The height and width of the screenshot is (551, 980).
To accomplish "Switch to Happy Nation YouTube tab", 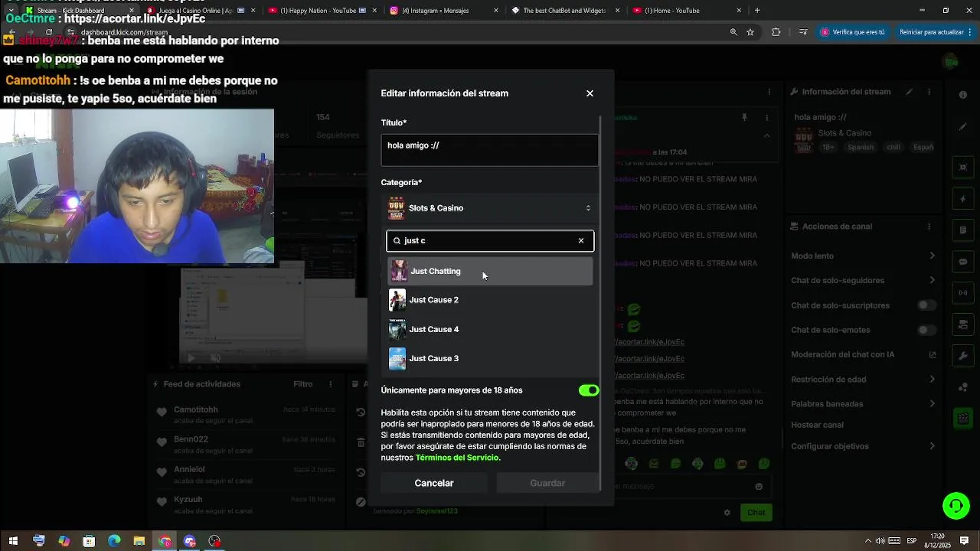I will click(322, 11).
